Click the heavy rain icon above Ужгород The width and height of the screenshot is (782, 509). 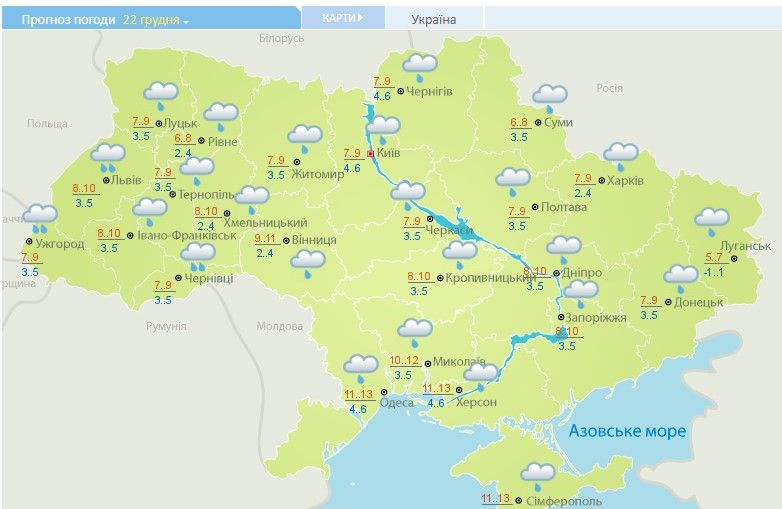pyautogui.click(x=40, y=218)
